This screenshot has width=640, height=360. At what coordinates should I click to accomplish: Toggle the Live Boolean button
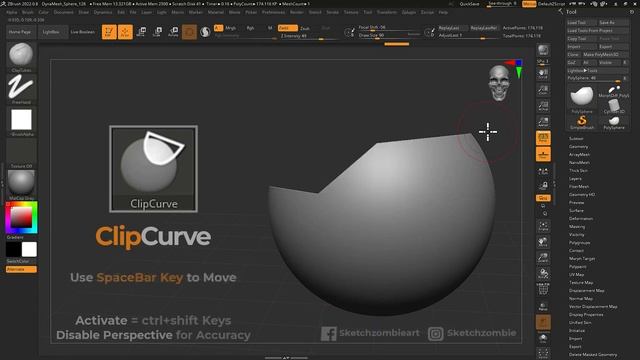[82, 32]
